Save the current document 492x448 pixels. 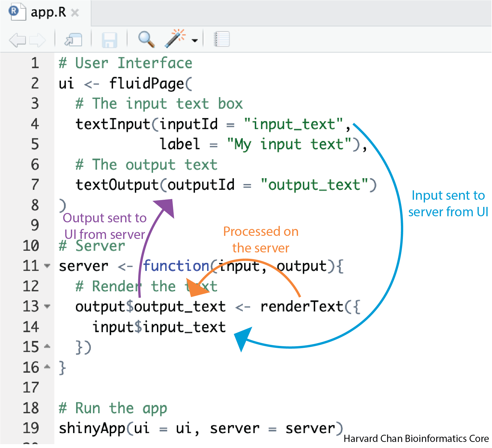109,40
